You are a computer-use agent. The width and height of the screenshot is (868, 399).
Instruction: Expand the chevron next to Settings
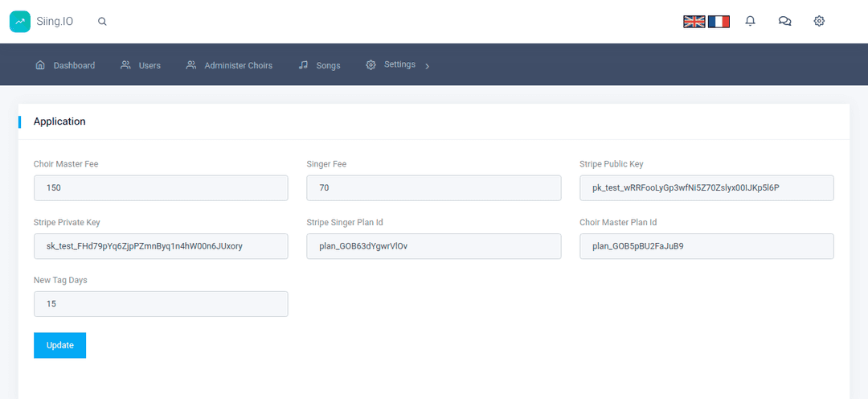point(427,66)
